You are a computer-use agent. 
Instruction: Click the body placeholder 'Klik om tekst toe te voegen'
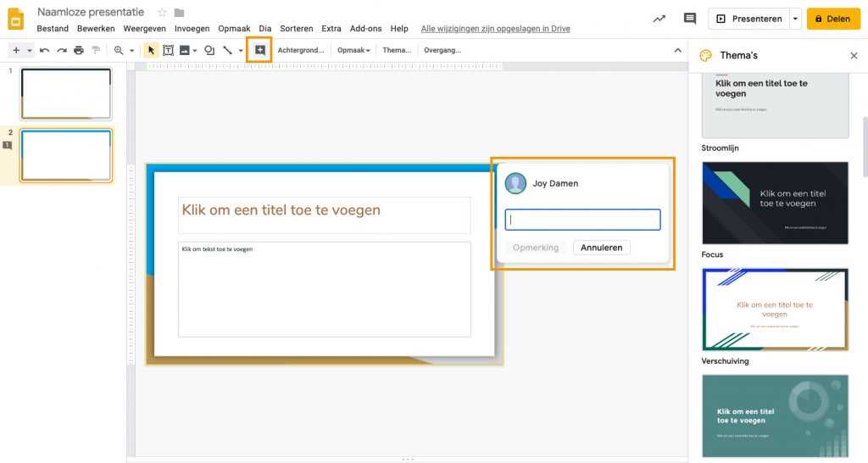[x=325, y=289]
